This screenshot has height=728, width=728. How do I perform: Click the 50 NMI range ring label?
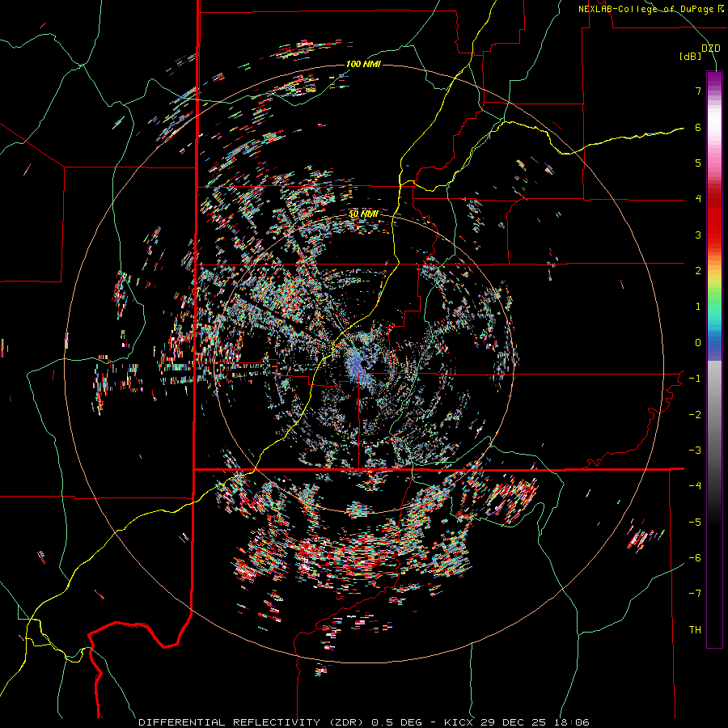(363, 214)
